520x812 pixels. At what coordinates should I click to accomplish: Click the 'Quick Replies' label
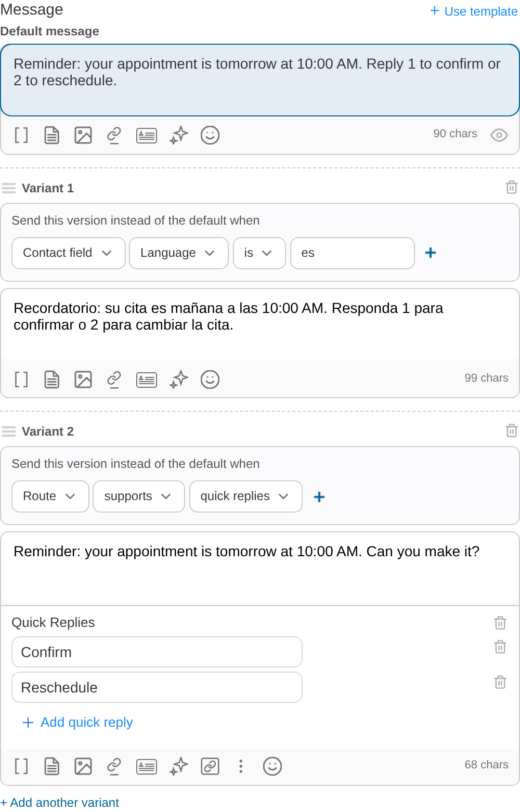(x=53, y=623)
